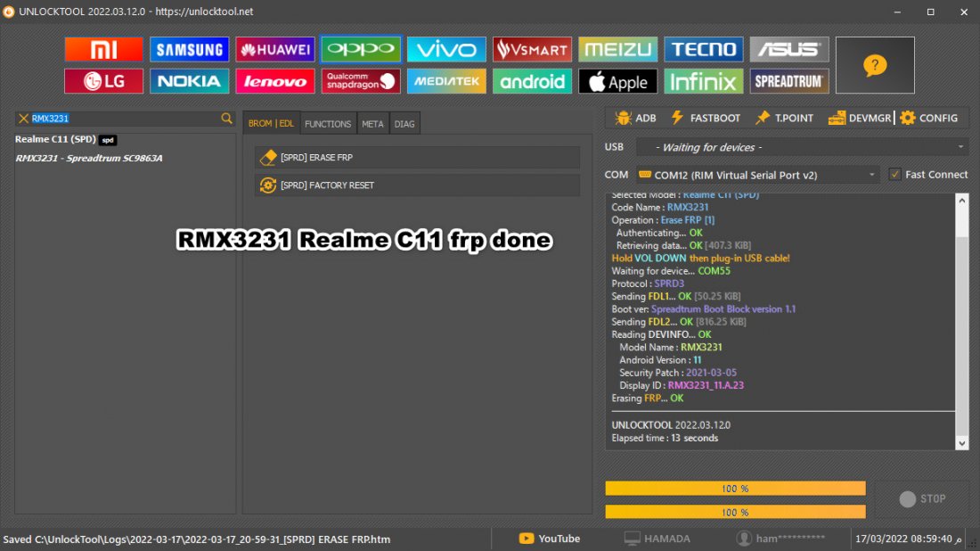Open the FASTBOOT tools

click(x=706, y=119)
